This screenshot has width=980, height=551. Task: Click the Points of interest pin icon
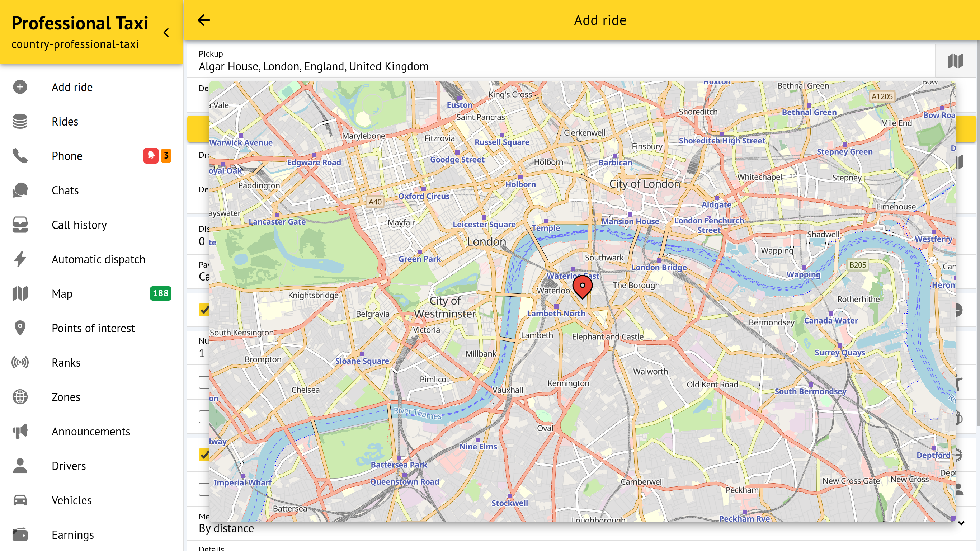20,328
